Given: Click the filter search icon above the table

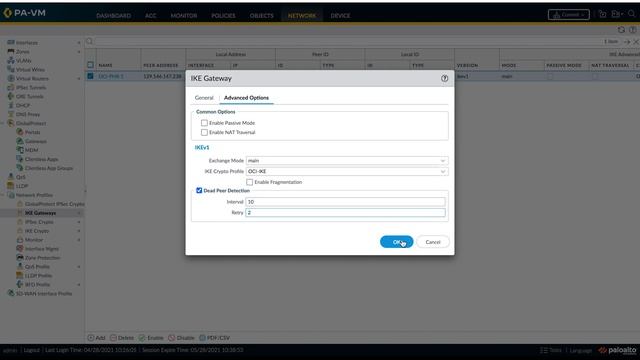Looking at the screenshot, I should point(89,41).
